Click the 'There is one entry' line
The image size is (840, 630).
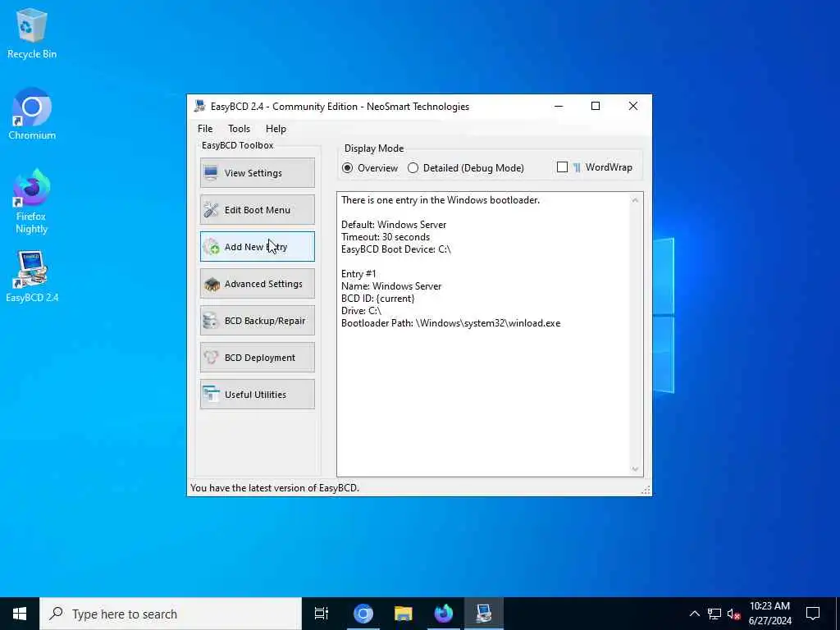pyautogui.click(x=441, y=200)
